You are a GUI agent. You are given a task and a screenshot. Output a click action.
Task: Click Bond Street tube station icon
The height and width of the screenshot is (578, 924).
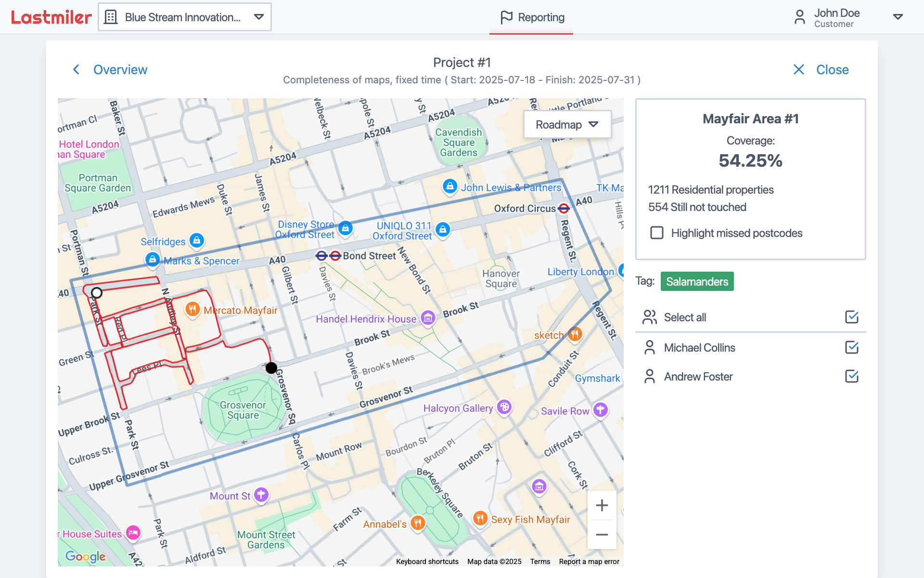tap(328, 256)
